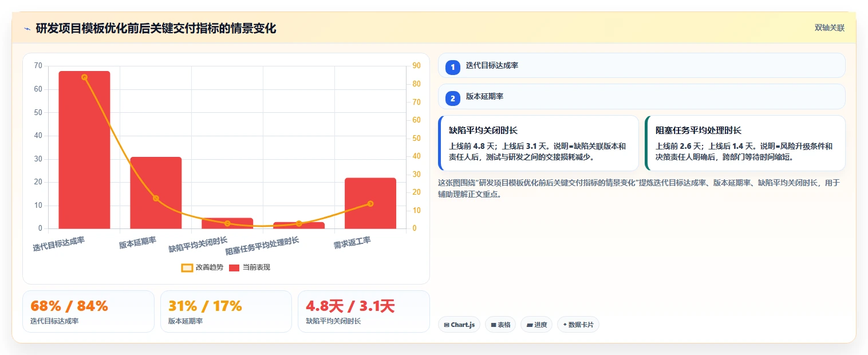Image resolution: width=868 pixels, height=355 pixels.
Task: Click the 迭代目标达成率 x-axis label
Action: [x=59, y=244]
